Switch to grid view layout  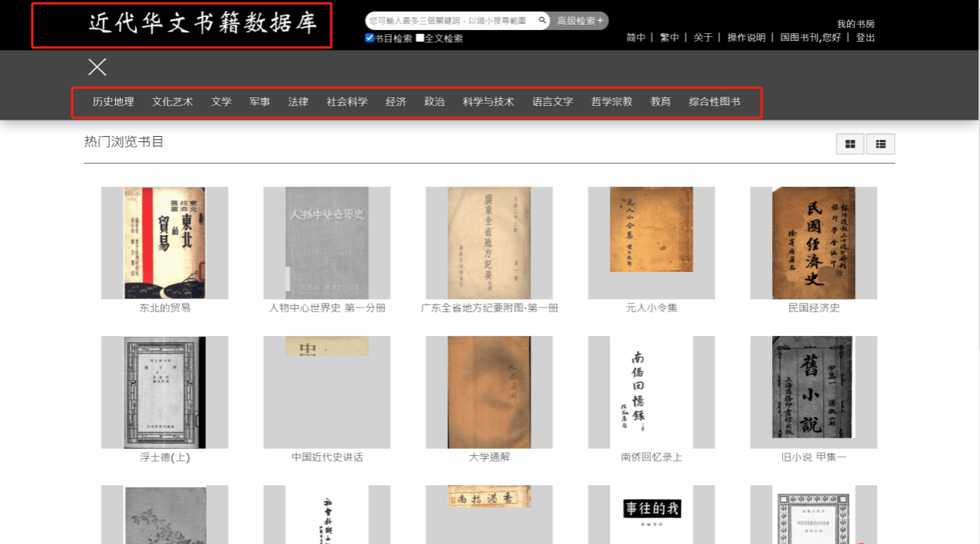850,144
